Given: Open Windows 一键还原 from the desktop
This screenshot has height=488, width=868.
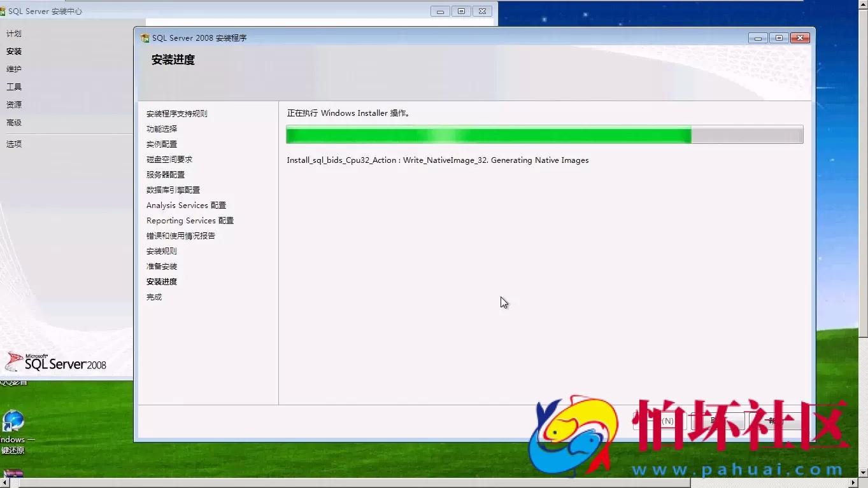Looking at the screenshot, I should [14, 421].
